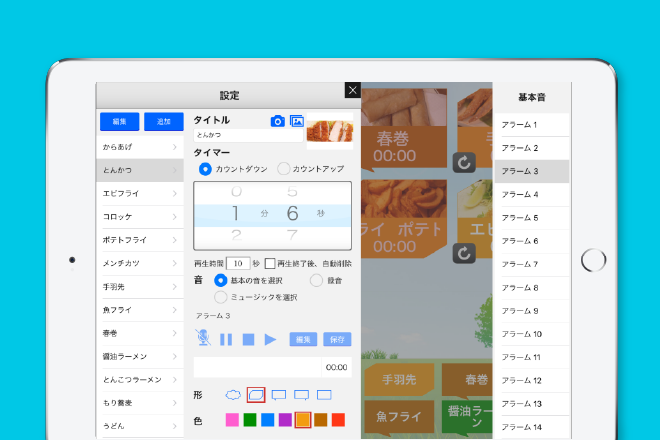This screenshot has height=440, width=660.
Task: Play the アラーム 3 sound preview
Action: pyautogui.click(x=270, y=339)
